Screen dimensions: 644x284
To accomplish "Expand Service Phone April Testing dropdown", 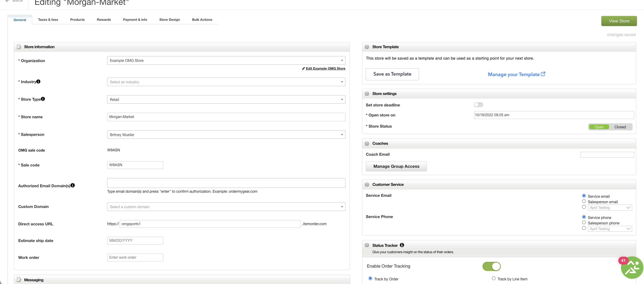I will (x=610, y=229).
